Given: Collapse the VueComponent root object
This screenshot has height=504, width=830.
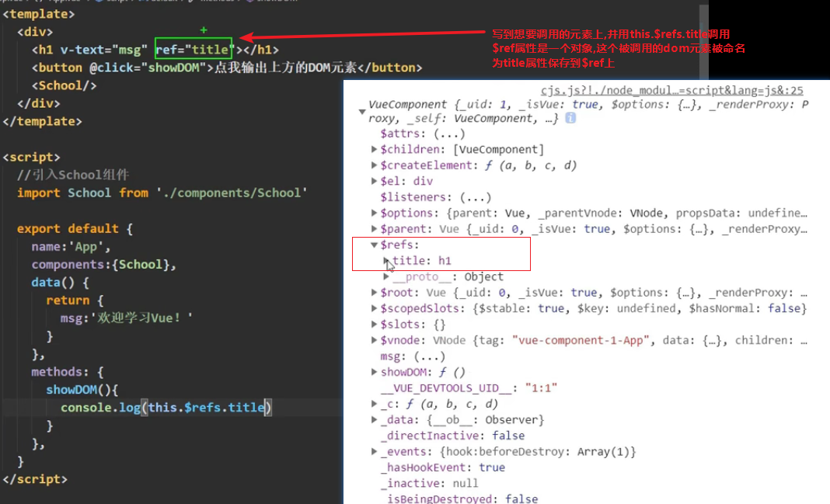Looking at the screenshot, I should (x=362, y=112).
